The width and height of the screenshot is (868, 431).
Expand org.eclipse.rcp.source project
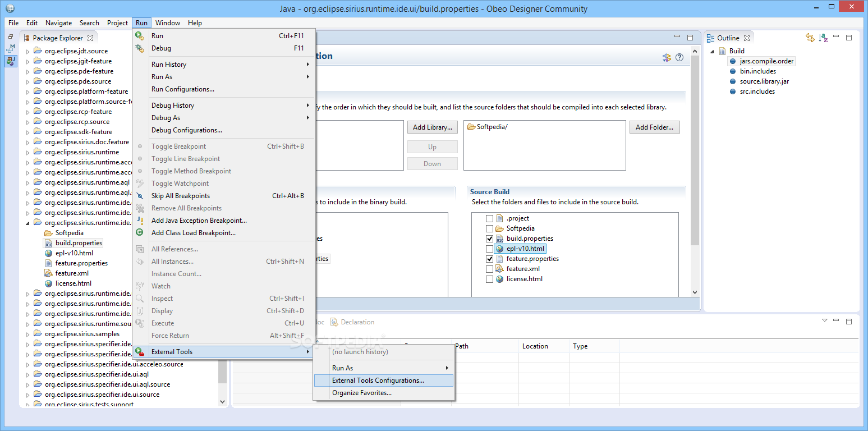point(28,122)
